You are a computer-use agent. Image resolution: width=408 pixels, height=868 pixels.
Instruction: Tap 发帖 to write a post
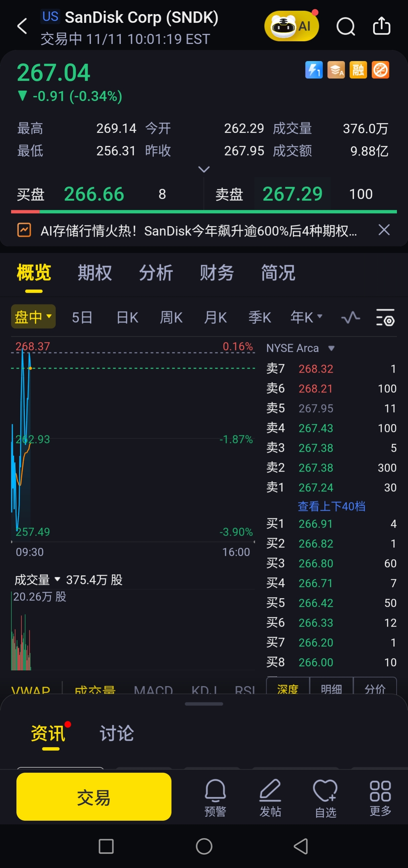point(270,798)
